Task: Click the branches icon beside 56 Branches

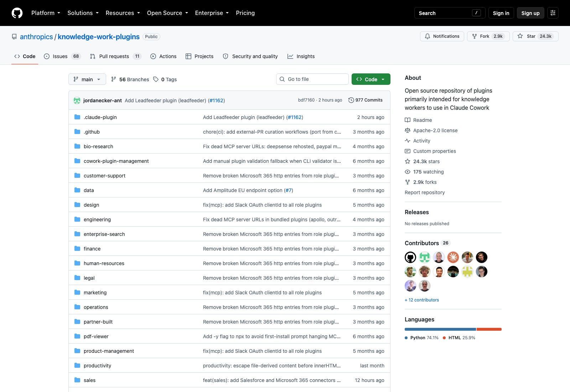Action: pos(114,79)
